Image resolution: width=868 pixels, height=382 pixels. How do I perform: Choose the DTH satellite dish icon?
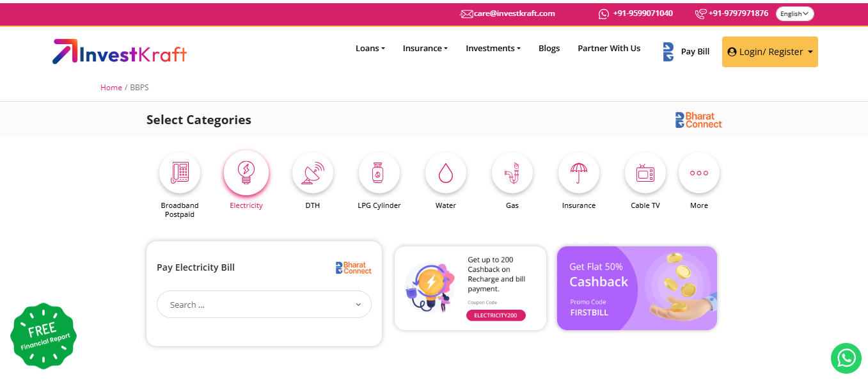pyautogui.click(x=313, y=173)
